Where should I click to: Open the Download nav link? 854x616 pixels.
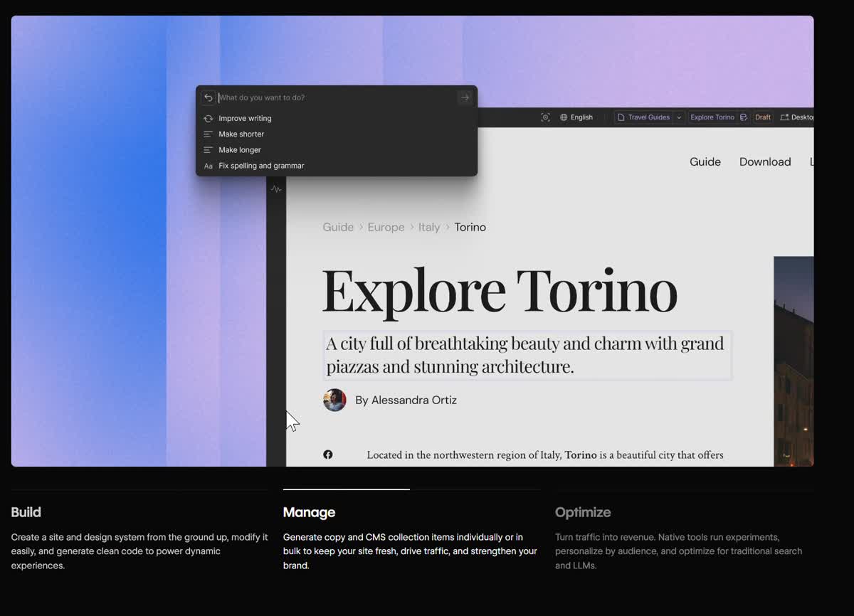coord(765,161)
